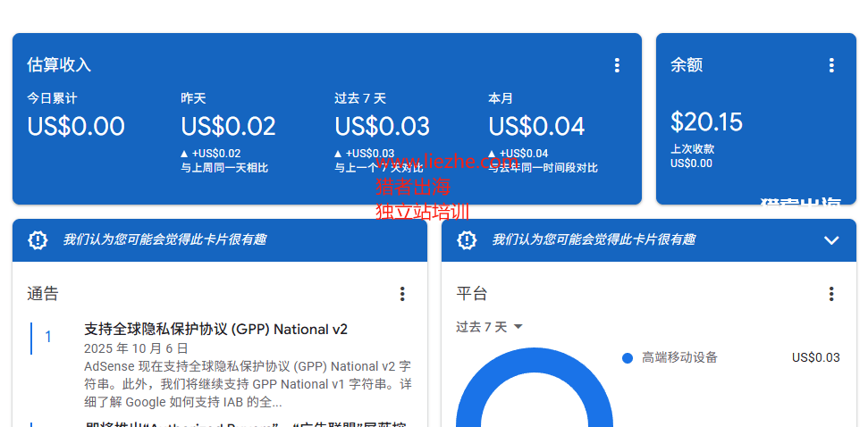Click the 今日累计 US$0.00 earnings value
Image resolution: width=868 pixels, height=427 pixels.
tap(76, 126)
